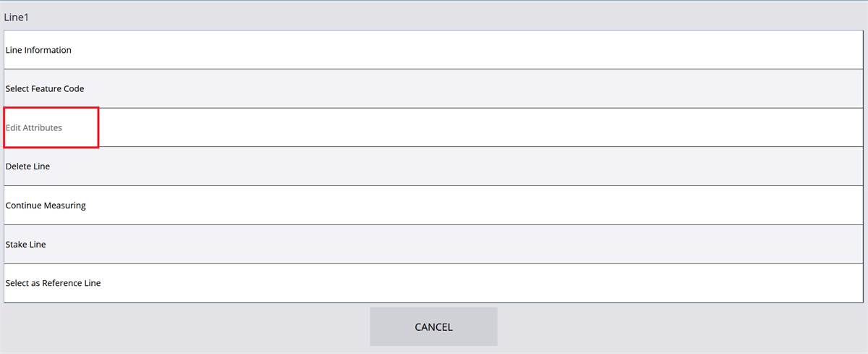Image resolution: width=868 pixels, height=354 pixels.
Task: Choose Select Feature Code option
Action: pos(433,89)
